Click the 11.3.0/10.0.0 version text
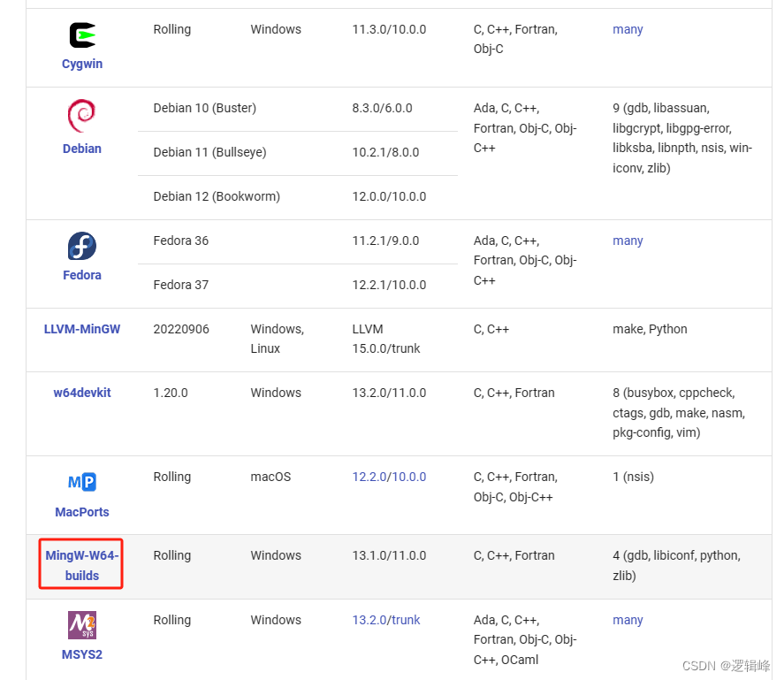This screenshot has height=680, width=784. coord(389,29)
